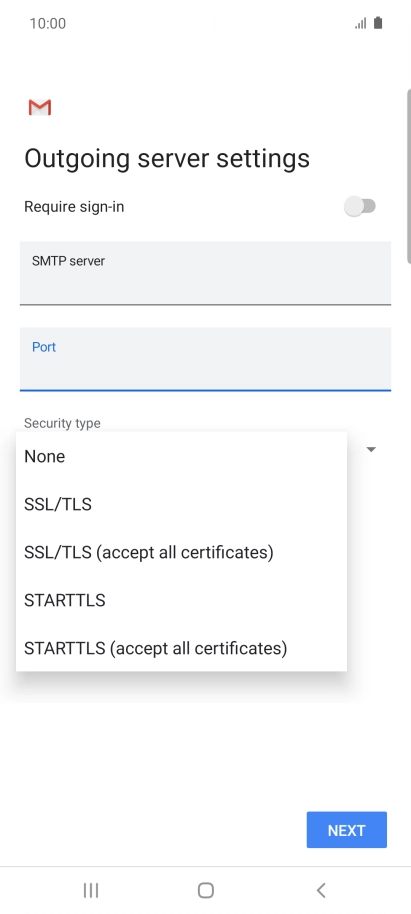Tap the Require sign-in label

(x=74, y=207)
